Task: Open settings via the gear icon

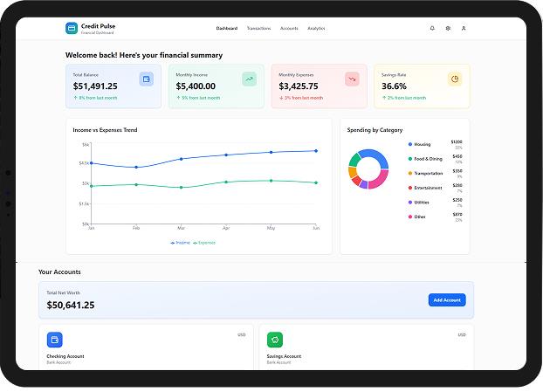Action: coord(448,28)
